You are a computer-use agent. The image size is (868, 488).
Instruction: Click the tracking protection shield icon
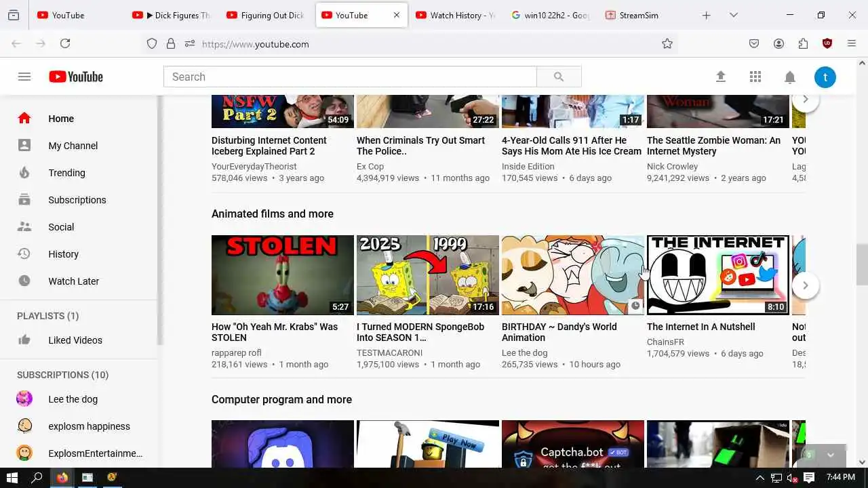152,43
